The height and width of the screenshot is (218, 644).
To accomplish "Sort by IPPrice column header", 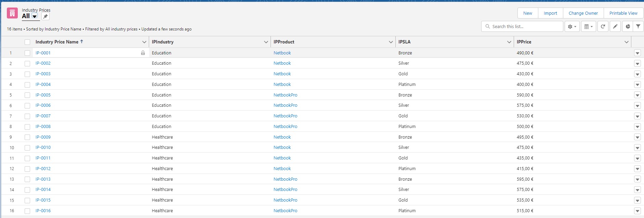I will (524, 42).
